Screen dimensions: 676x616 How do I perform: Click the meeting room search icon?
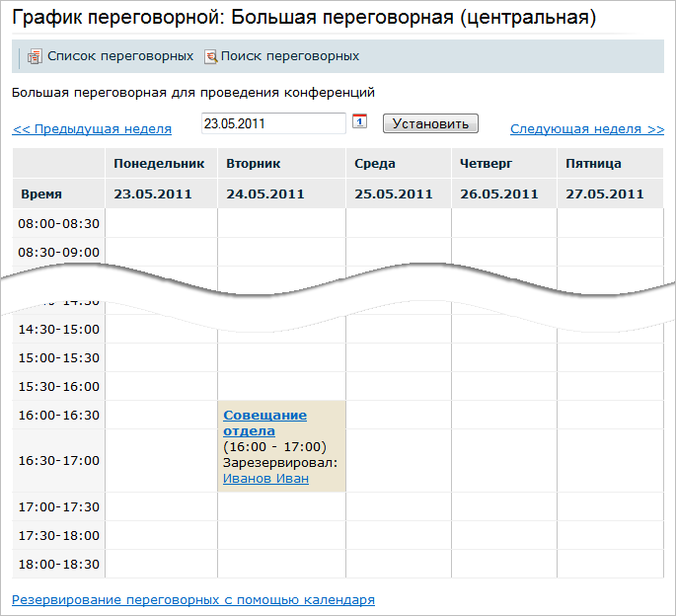[210, 57]
